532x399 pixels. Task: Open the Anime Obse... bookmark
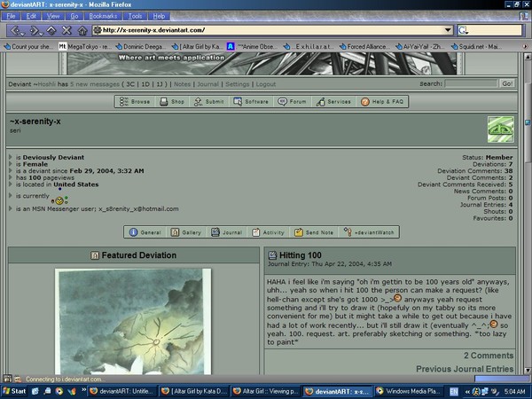click(x=252, y=46)
